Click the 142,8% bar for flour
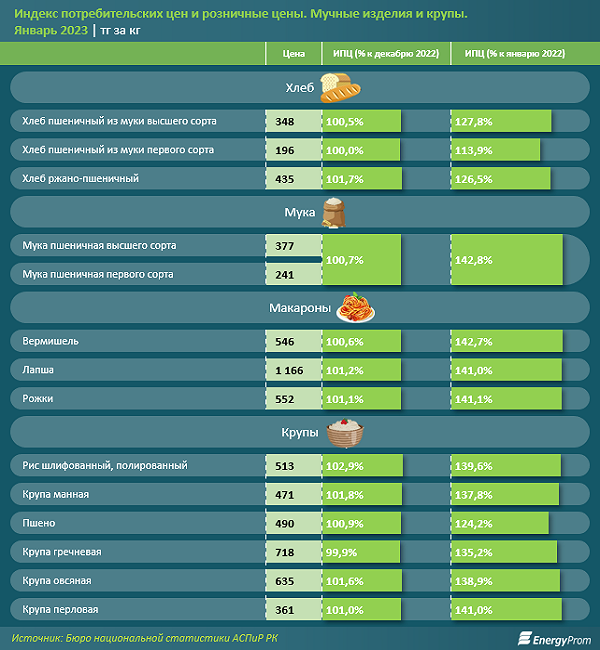Image resolution: width=600 pixels, height=650 pixels. pos(507,260)
